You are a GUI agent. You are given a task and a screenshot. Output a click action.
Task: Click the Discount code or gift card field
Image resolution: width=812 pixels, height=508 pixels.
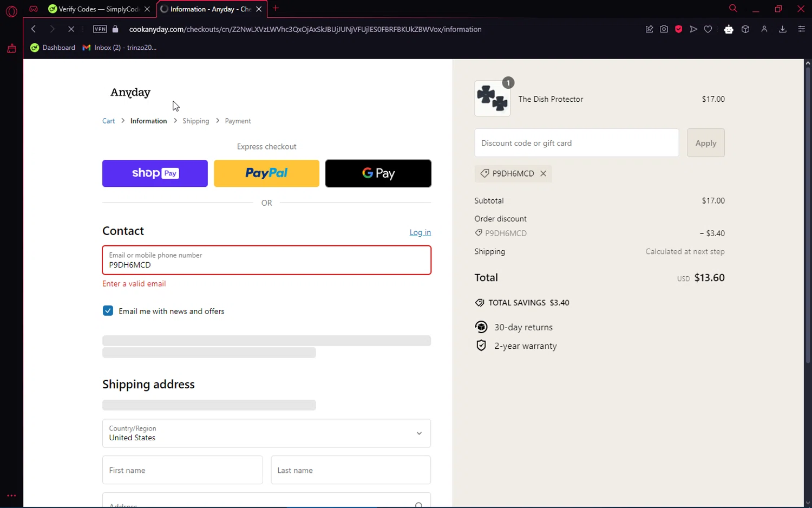(x=577, y=143)
